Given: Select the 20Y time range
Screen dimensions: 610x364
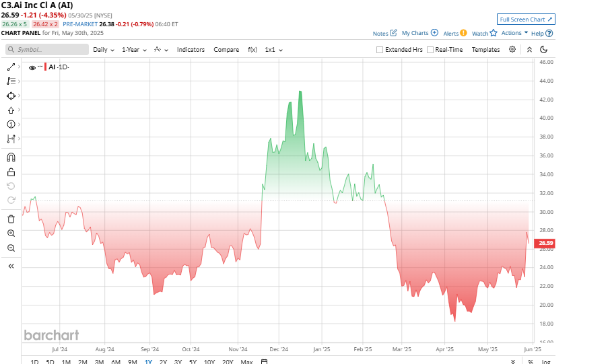Looking at the screenshot, I should click(x=228, y=362).
